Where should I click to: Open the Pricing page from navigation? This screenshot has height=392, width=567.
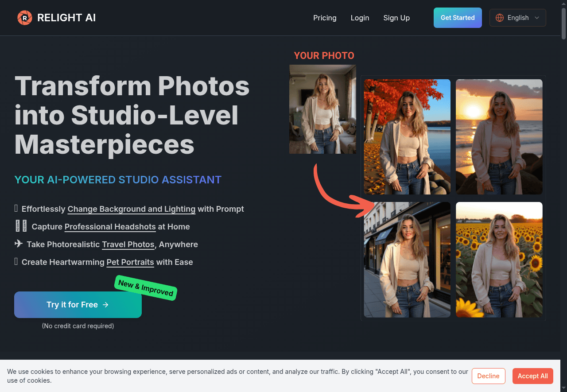tap(325, 18)
